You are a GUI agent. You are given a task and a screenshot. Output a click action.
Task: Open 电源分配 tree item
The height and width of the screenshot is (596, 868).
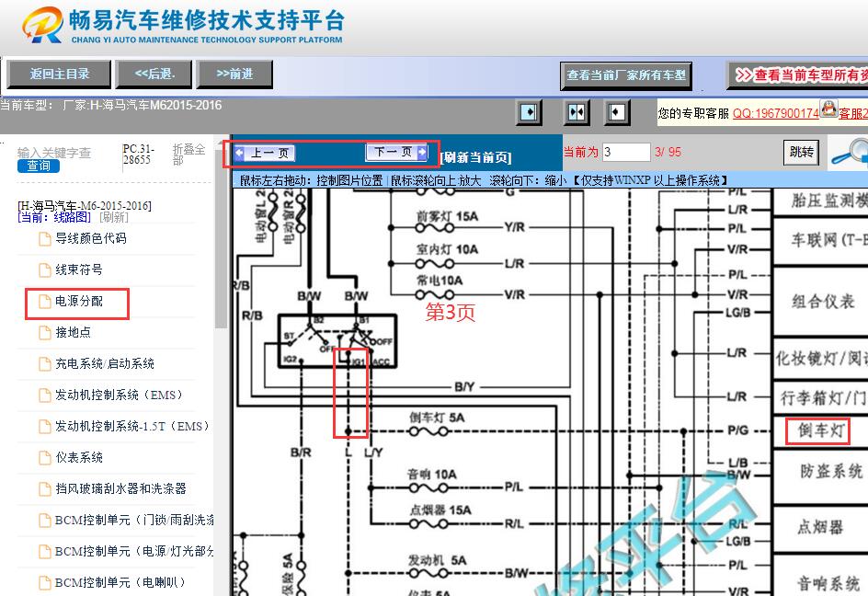pos(78,302)
